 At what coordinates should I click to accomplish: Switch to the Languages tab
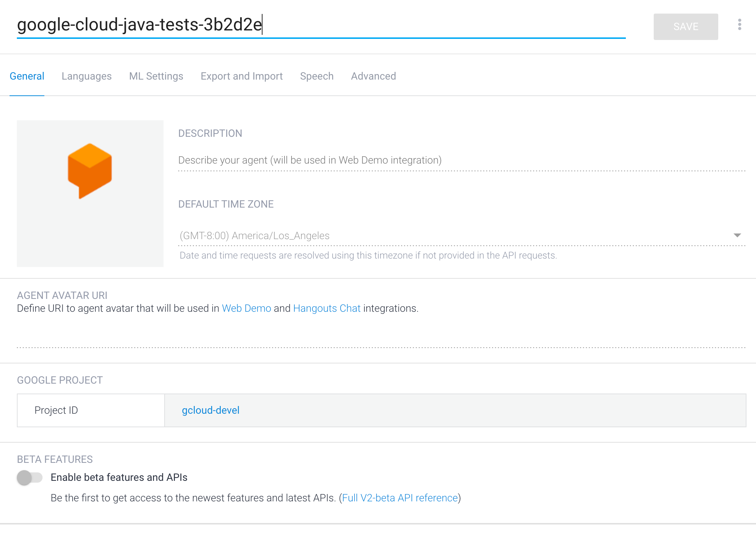(87, 76)
